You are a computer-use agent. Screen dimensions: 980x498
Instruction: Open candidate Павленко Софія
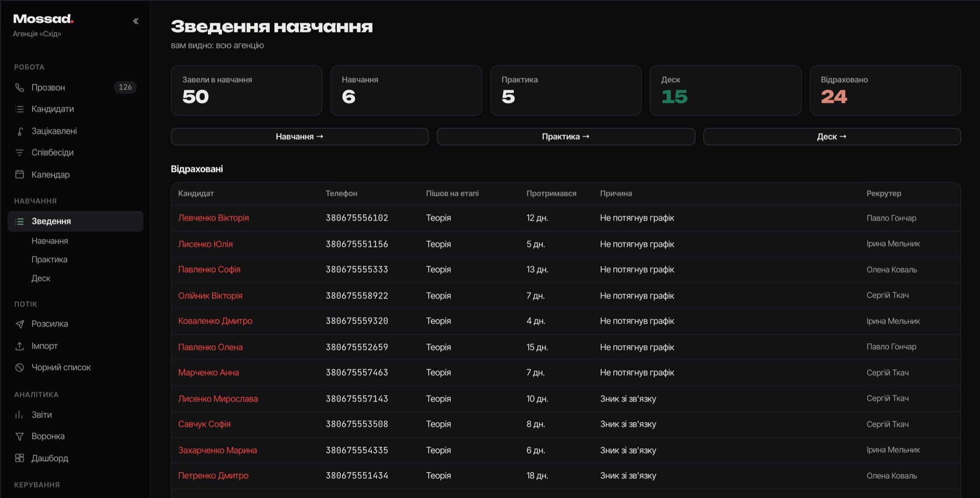(209, 269)
